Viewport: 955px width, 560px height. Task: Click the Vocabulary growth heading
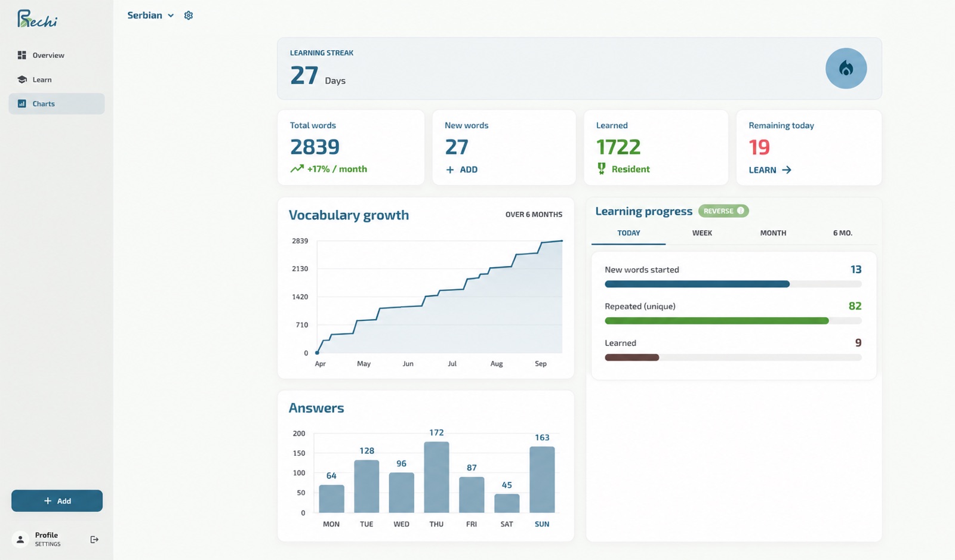tap(349, 215)
